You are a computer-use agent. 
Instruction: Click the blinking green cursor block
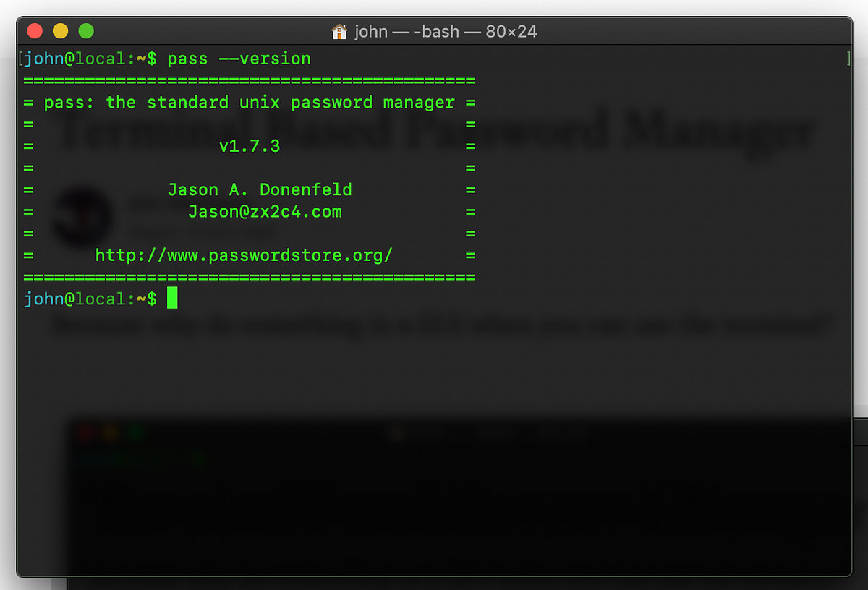pyautogui.click(x=171, y=299)
